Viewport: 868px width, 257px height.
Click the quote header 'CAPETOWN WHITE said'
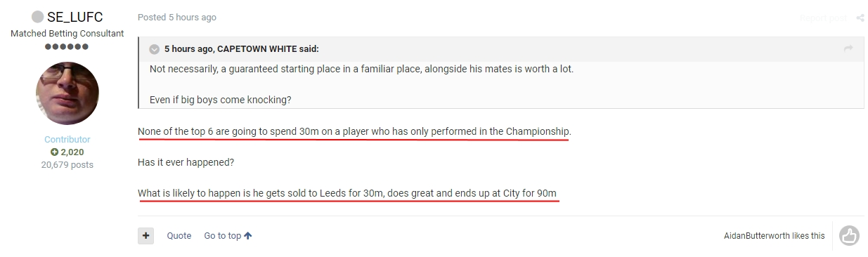point(268,49)
